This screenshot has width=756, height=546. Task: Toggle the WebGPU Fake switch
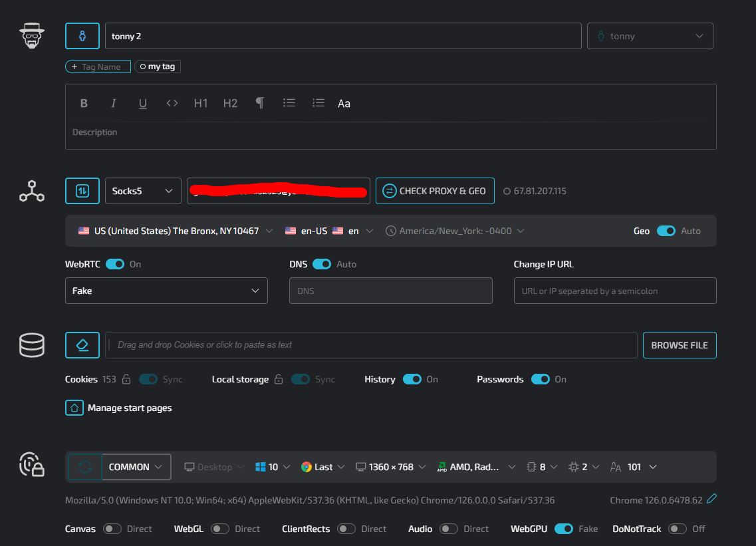click(564, 529)
